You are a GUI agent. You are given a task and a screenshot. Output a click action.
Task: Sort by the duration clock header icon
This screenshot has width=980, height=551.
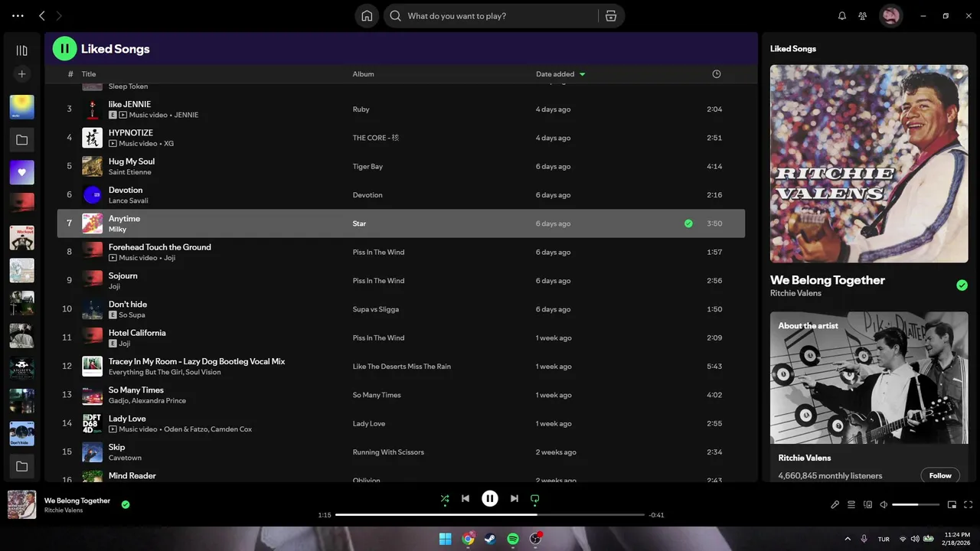click(717, 74)
